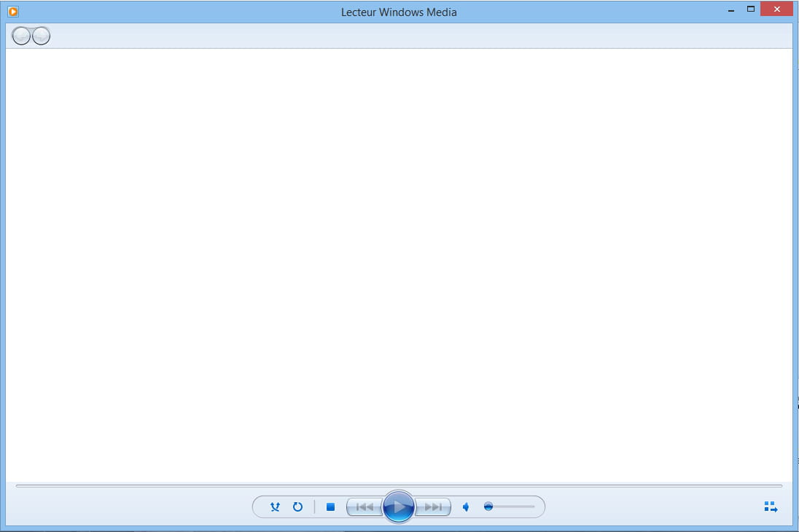Image resolution: width=799 pixels, height=532 pixels.
Task: Go forward using the right navigation arrow
Action: coord(42,36)
